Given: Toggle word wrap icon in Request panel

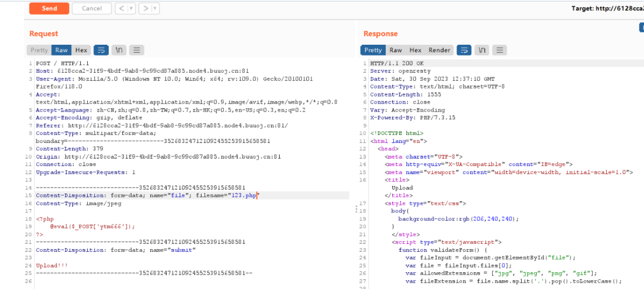Looking at the screenshot, I should tap(101, 50).
